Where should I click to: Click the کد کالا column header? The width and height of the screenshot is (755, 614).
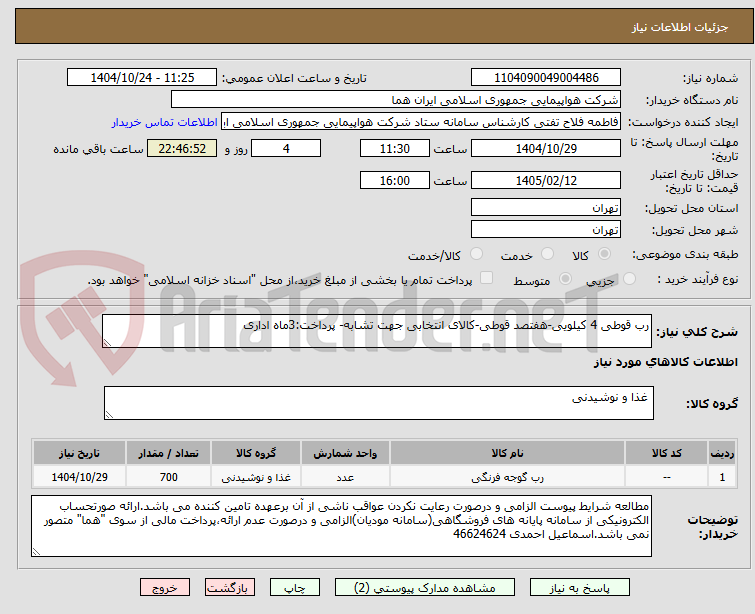(x=666, y=453)
